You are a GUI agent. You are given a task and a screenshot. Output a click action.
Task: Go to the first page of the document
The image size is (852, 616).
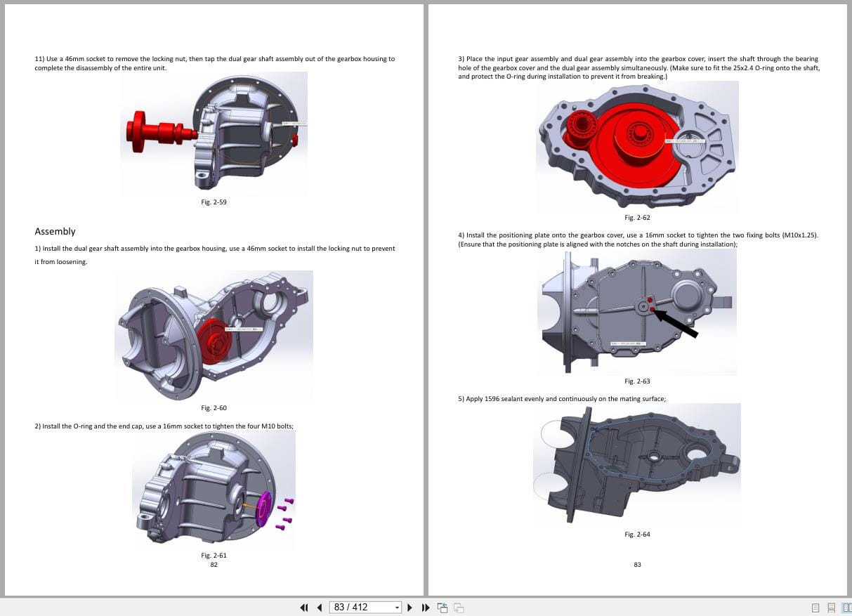pos(304,607)
